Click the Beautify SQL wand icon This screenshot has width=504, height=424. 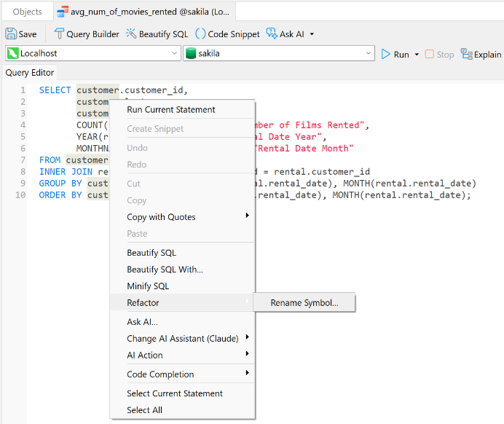(131, 34)
